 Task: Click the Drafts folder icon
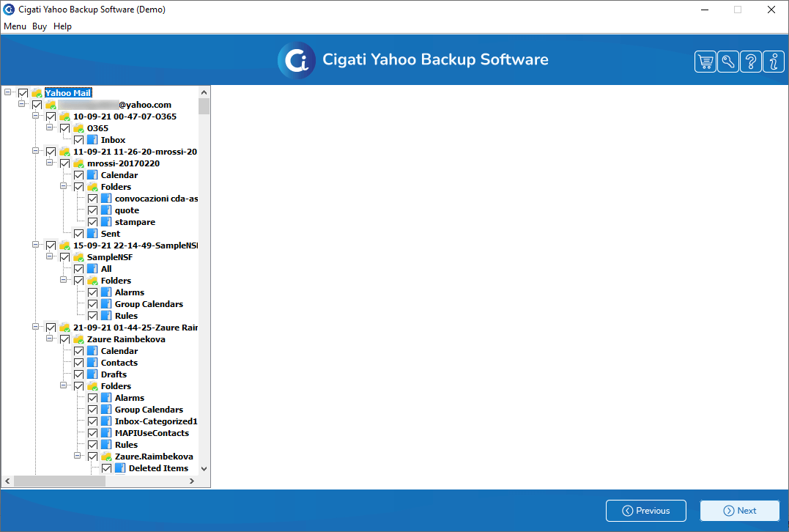92,374
